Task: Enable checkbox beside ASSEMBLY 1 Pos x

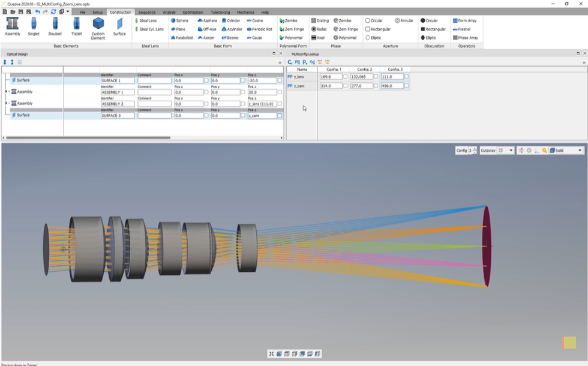Action: [206, 92]
